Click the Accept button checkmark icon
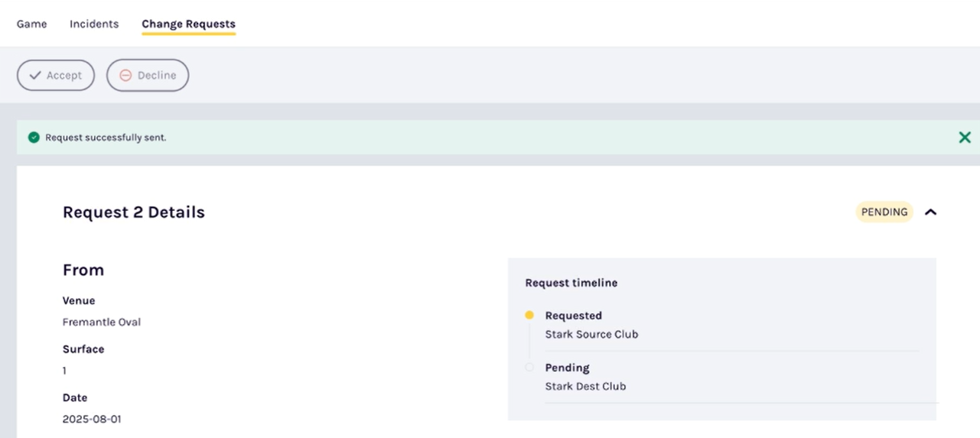The height and width of the screenshot is (438, 980). (35, 76)
